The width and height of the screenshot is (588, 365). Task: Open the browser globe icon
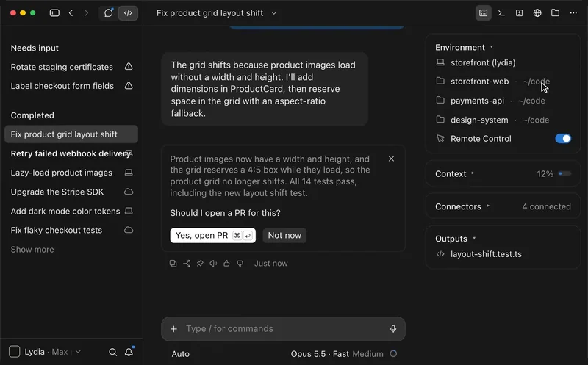[x=537, y=13]
